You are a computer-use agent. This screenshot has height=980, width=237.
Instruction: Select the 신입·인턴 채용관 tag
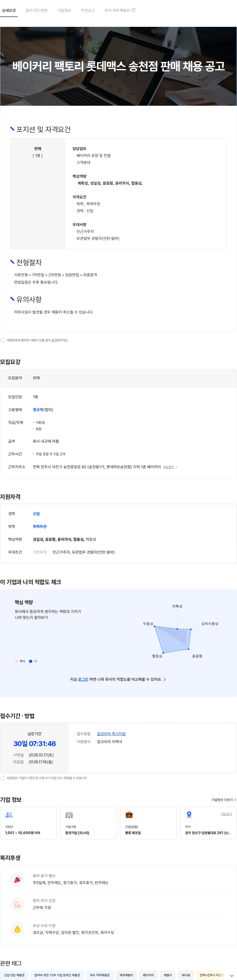click(14, 975)
